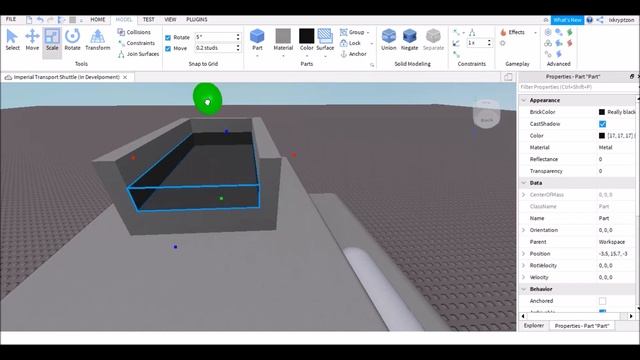This screenshot has height=360, width=640.
Task: Click the Reflectance property value
Action: 600,159
